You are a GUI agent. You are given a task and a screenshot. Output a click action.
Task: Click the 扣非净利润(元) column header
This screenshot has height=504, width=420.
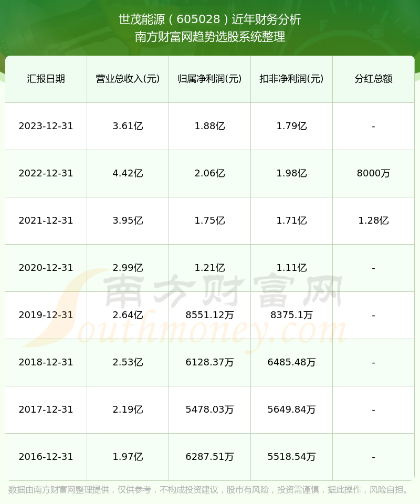pyautogui.click(x=291, y=79)
